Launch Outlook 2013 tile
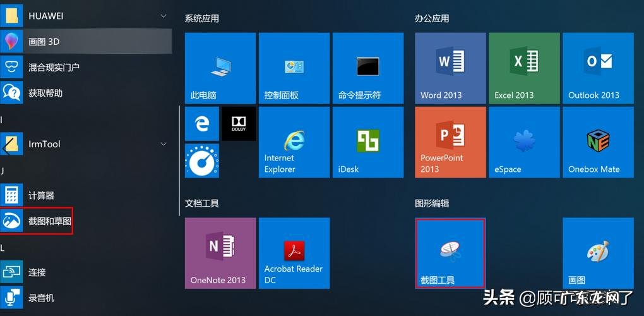The width and height of the screenshot is (644, 316). (598, 68)
